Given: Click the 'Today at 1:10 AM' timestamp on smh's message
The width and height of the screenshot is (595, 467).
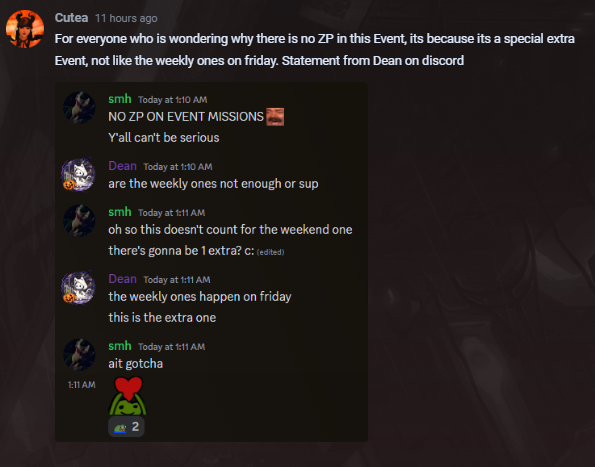Looking at the screenshot, I should [x=173, y=100].
